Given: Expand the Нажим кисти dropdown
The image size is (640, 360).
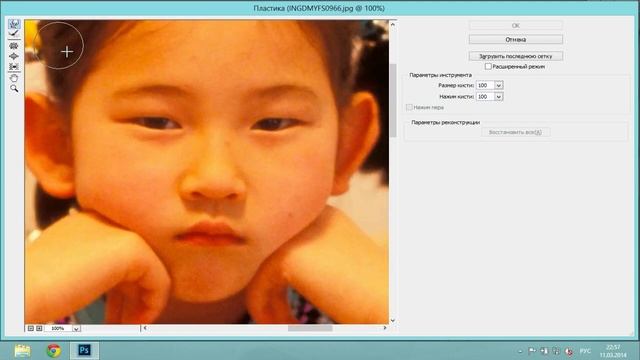Looking at the screenshot, I should (499, 97).
